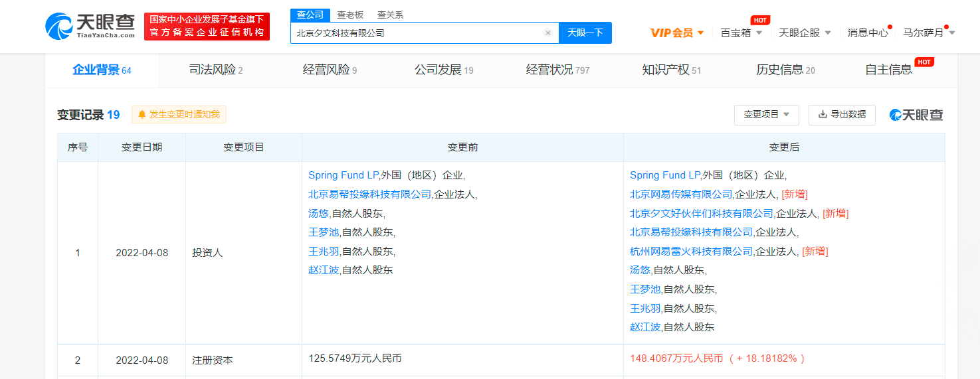Viewport: 980px width, 379px height.
Task: Select the 查老板 search tab
Action: coord(350,15)
